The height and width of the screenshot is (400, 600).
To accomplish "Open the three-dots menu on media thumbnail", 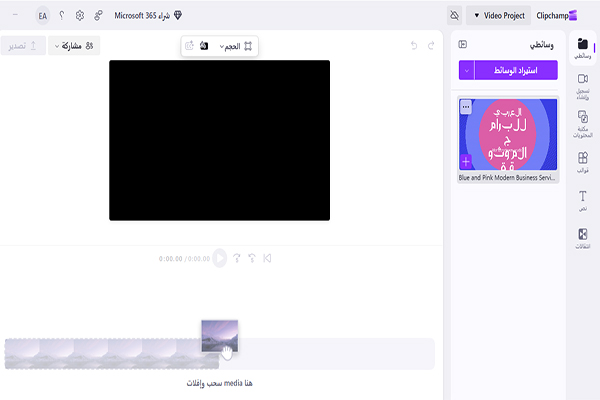I will (x=465, y=107).
